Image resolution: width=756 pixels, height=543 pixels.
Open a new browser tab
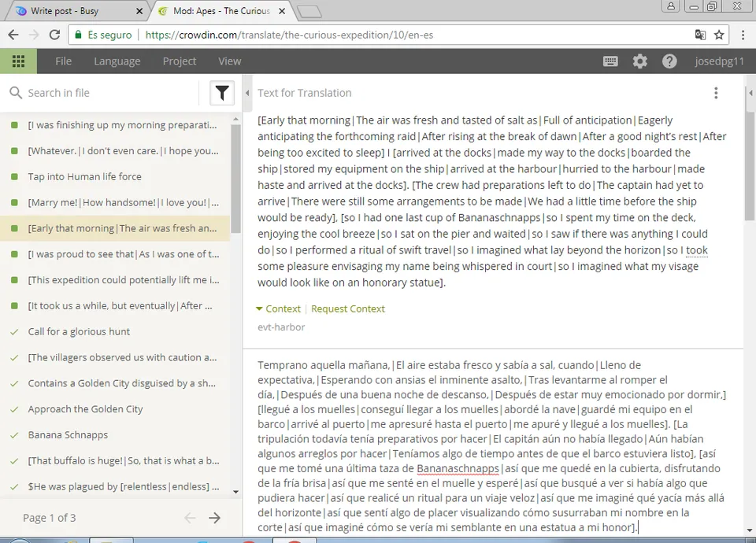[x=309, y=12]
